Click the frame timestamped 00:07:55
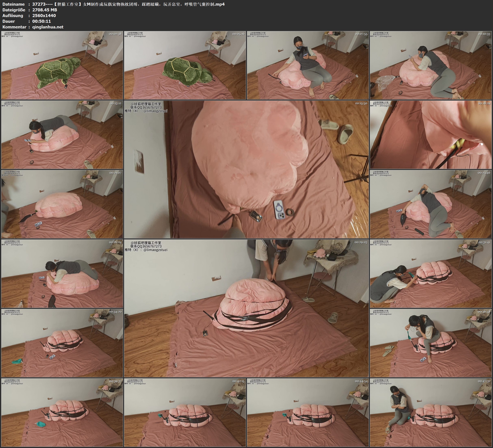The image size is (493, 448). 308,65
